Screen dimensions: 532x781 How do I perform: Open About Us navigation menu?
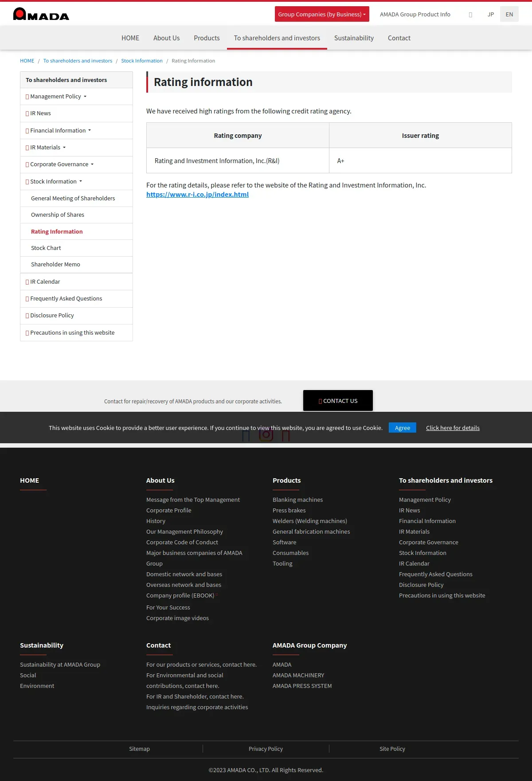click(166, 38)
